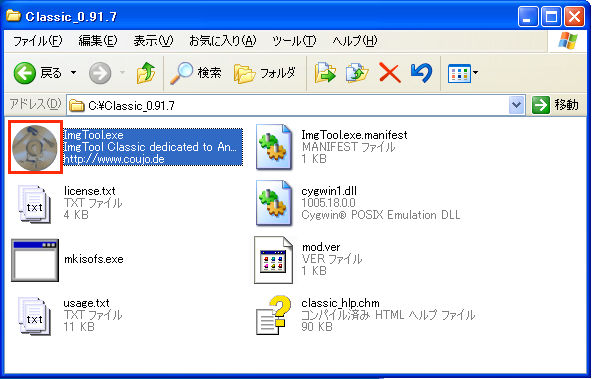Click the ImgTool.exe file name
The width and height of the screenshot is (592, 379).
point(94,135)
